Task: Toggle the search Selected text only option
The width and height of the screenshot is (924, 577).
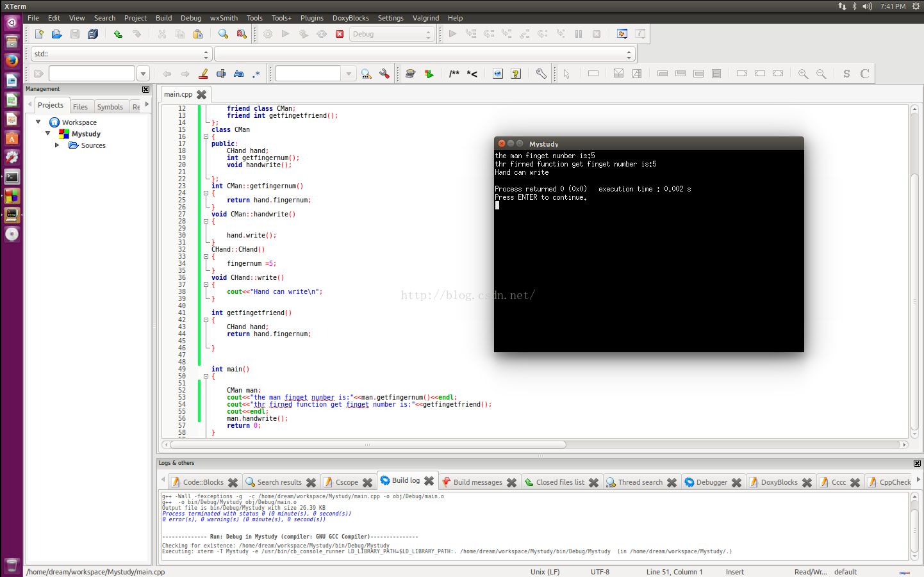Action: [221, 74]
